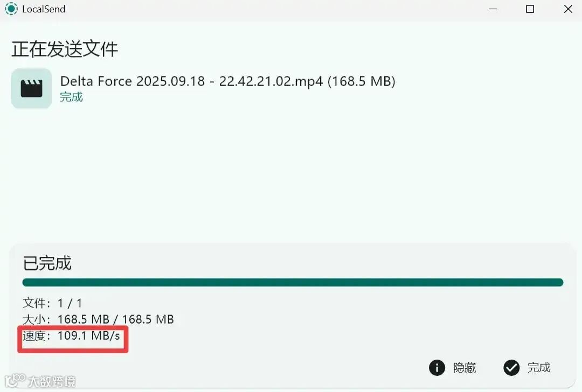Click the 正在发送文件 heading
This screenshot has height=392, width=582.
pyautogui.click(x=65, y=49)
